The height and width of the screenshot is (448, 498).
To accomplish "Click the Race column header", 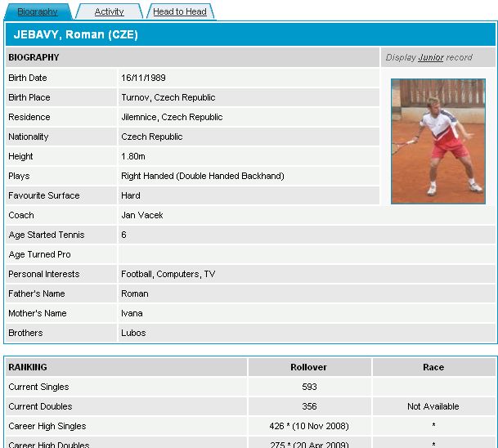I will click(x=433, y=367).
